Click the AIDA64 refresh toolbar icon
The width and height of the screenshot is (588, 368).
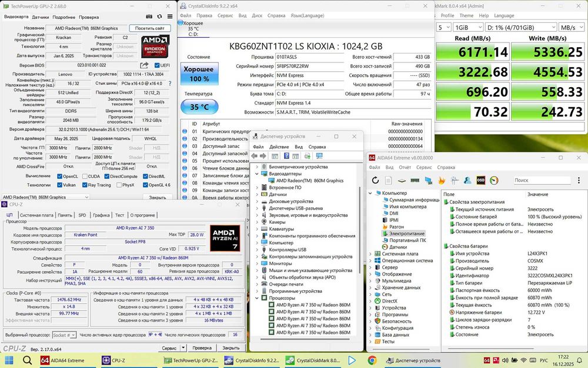point(375,180)
